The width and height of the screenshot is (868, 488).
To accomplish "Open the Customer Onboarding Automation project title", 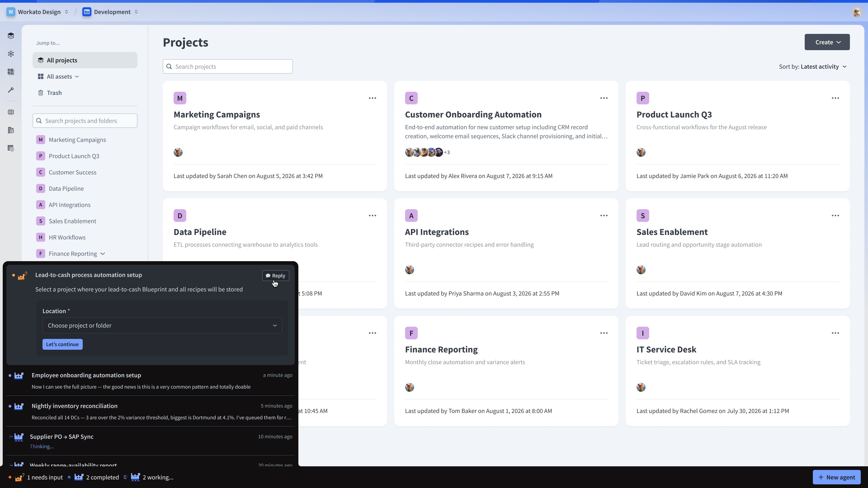I will coord(473,115).
